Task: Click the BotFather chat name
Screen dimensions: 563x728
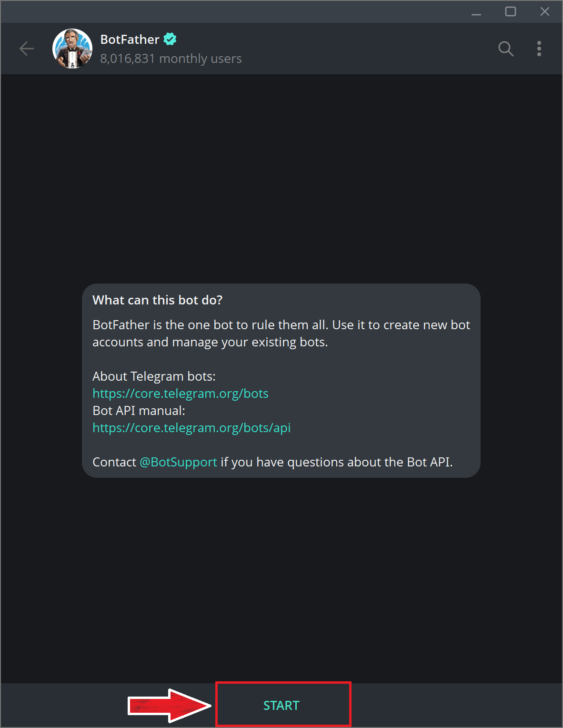Action: tap(130, 40)
